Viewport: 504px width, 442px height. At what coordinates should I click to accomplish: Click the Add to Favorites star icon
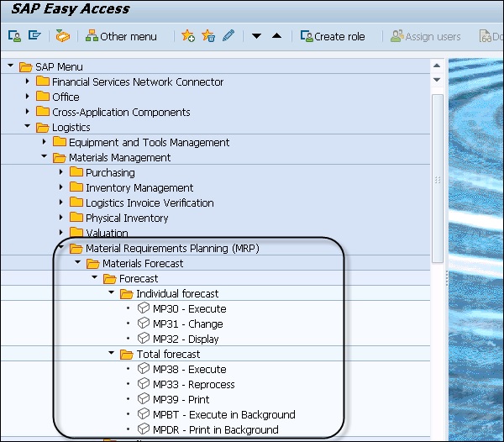pos(188,37)
